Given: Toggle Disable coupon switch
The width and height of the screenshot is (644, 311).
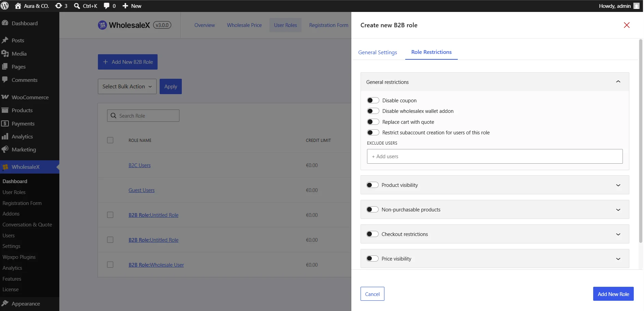Looking at the screenshot, I should (373, 100).
